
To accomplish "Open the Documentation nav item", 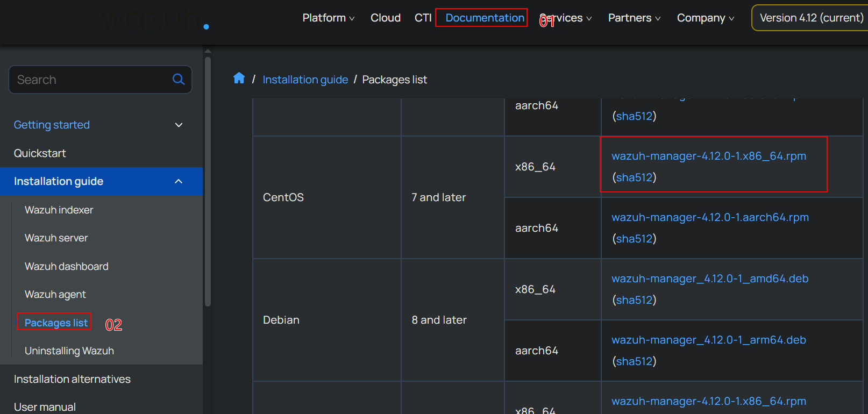I will [485, 18].
